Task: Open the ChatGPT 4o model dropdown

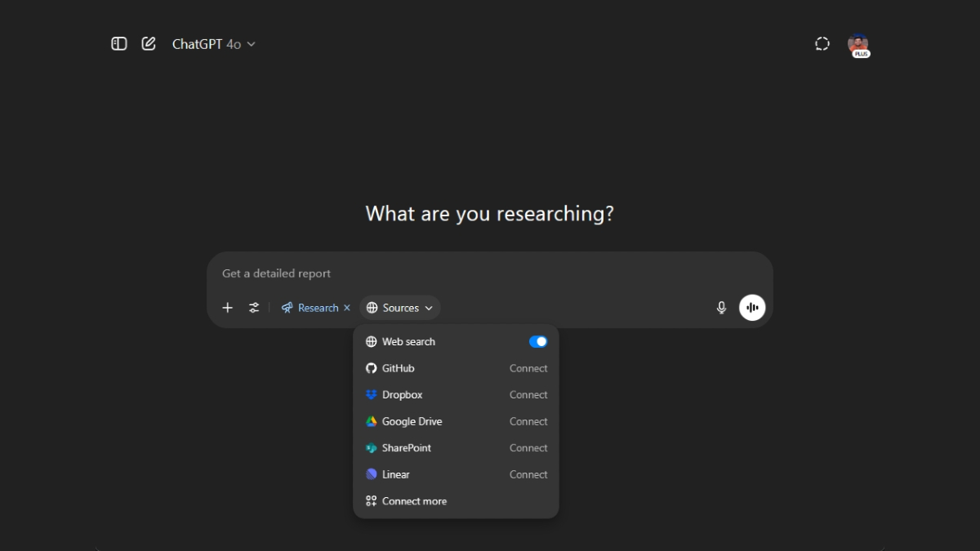Action: 214,44
